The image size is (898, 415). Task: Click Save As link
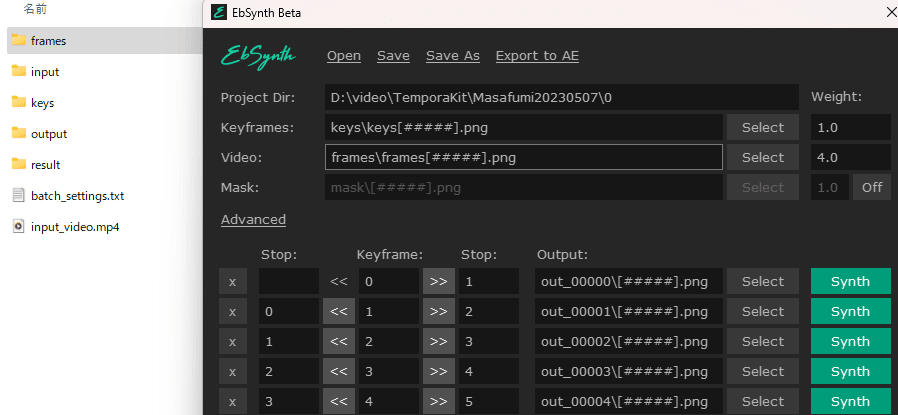(452, 56)
